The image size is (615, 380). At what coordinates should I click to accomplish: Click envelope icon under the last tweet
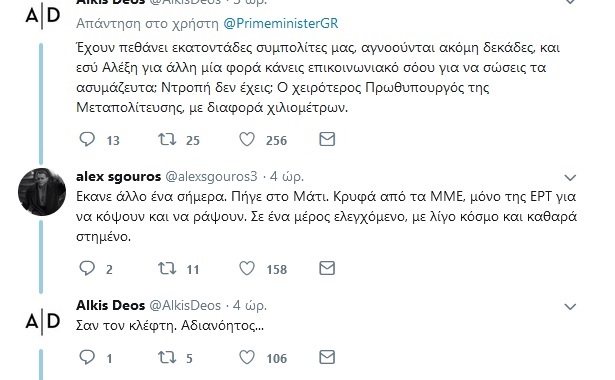click(327, 357)
